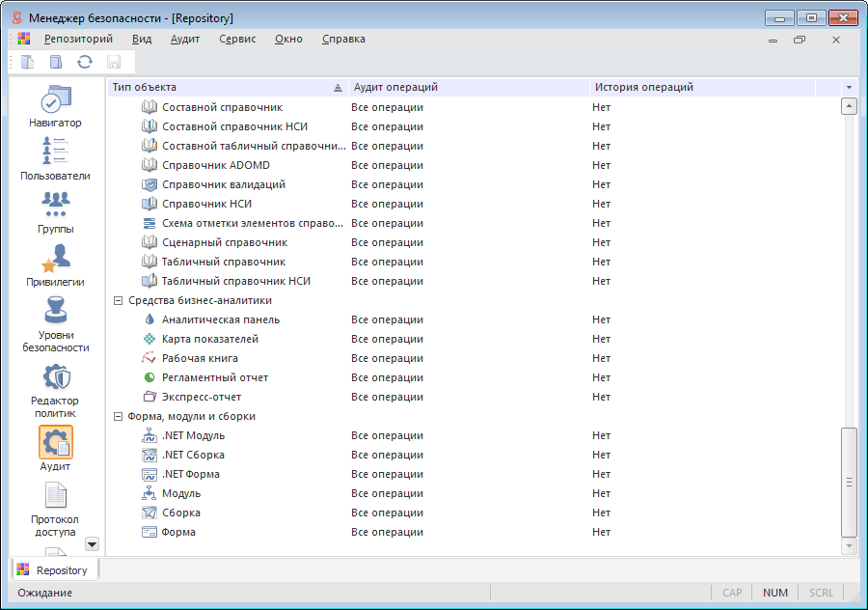The image size is (868, 610).
Task: Open the Группы sidebar section
Action: [55, 211]
